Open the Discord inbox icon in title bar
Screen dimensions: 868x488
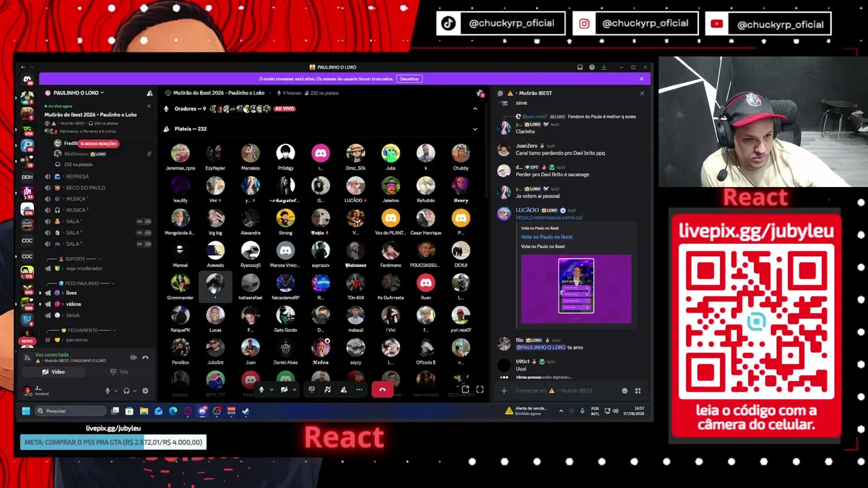point(580,67)
